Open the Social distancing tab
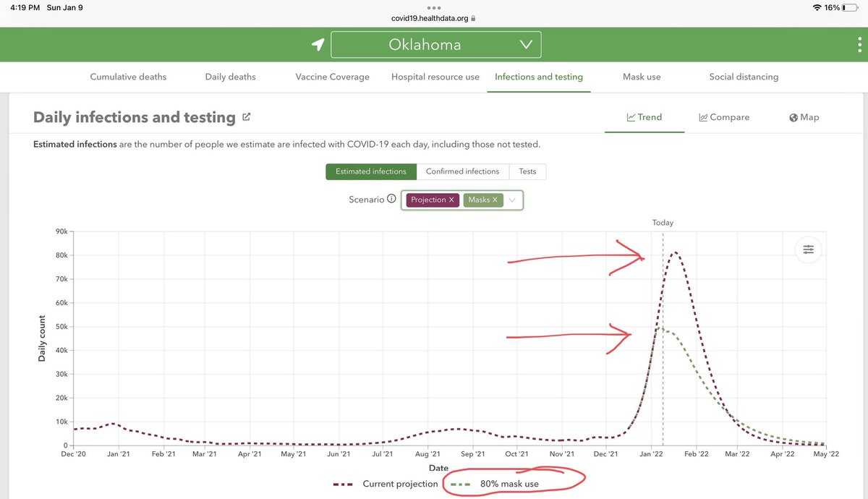868x499 pixels. [744, 77]
